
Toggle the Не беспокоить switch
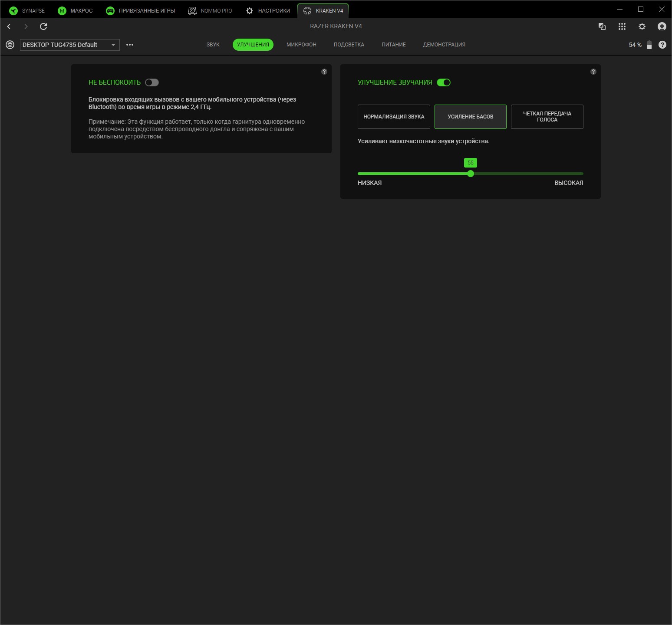pos(152,82)
